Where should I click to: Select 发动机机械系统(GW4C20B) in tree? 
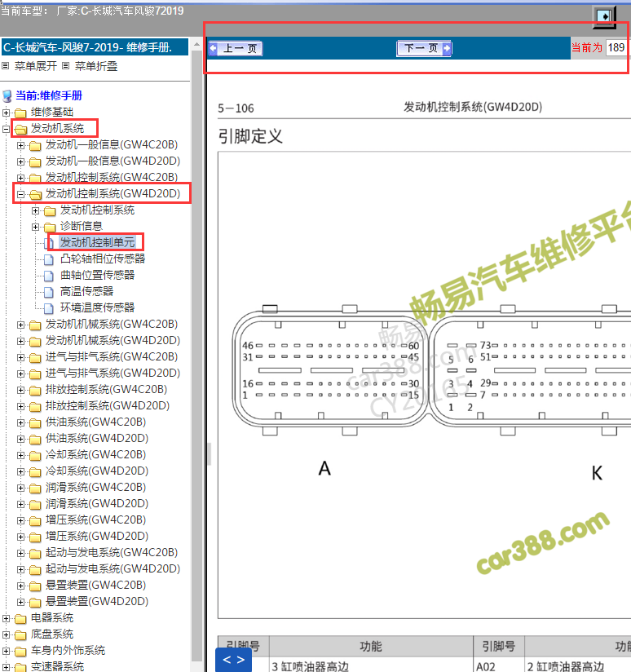coord(112,325)
